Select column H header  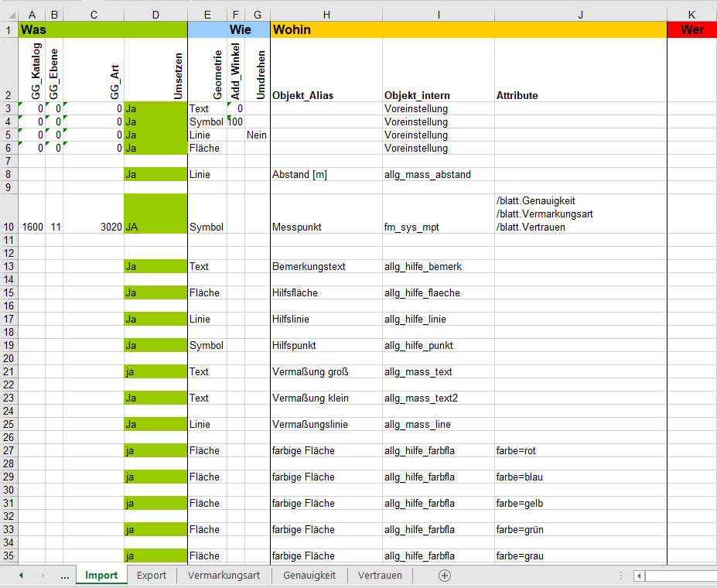(326, 15)
